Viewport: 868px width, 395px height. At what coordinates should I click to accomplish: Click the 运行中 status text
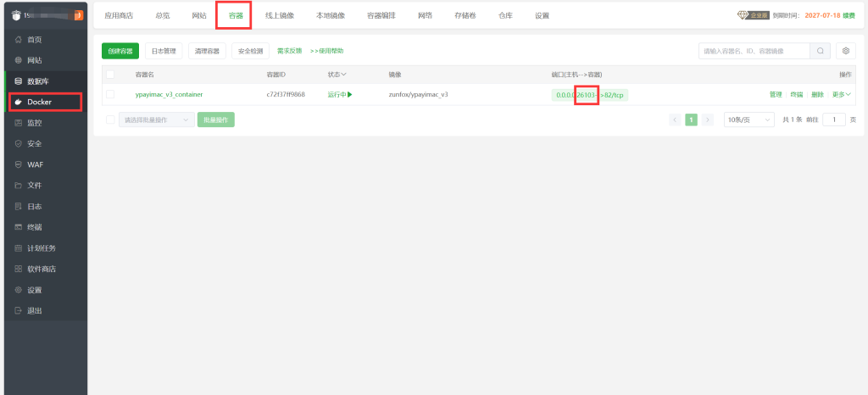click(337, 95)
